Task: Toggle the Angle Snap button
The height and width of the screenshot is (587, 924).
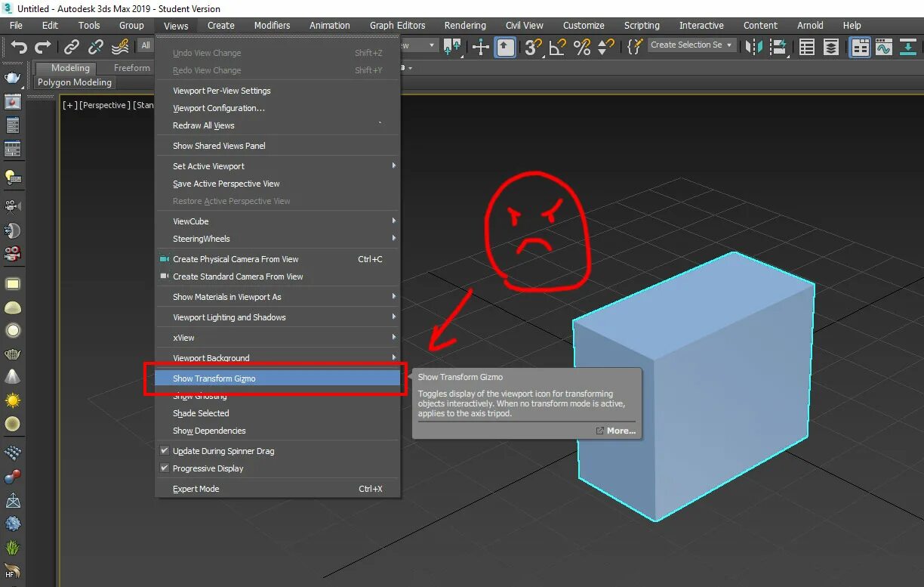Action: [558, 48]
